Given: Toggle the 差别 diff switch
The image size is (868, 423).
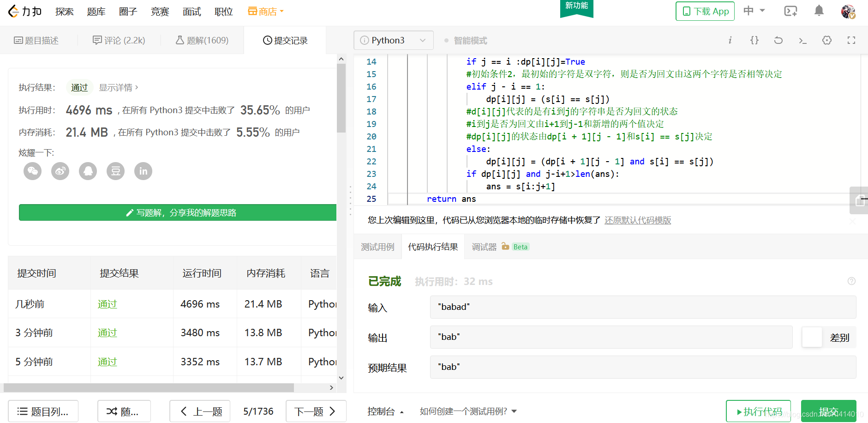Looking at the screenshot, I should coord(812,337).
